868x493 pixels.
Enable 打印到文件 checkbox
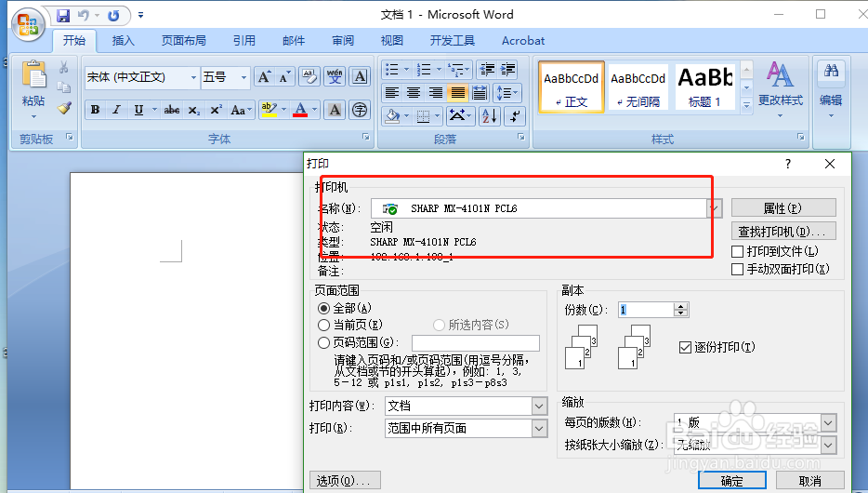coord(737,251)
